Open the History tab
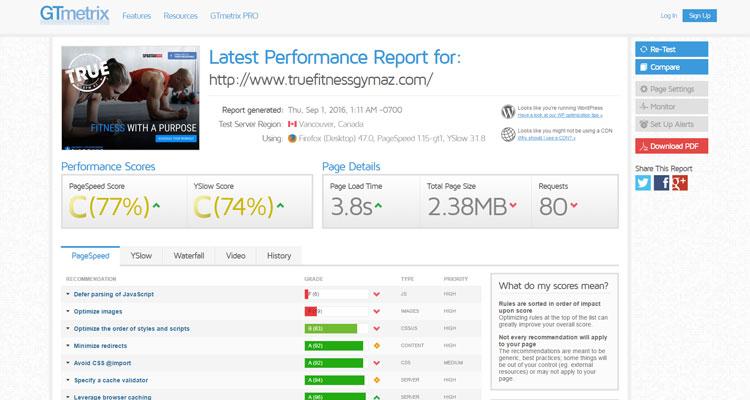The width and height of the screenshot is (750, 400). pos(279,256)
